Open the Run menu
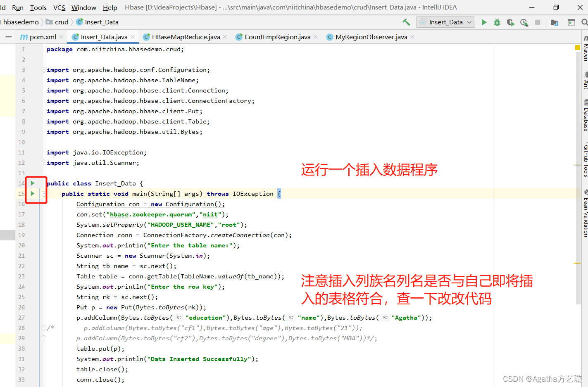Screen dimensions: 588x387 tap(18, 7)
